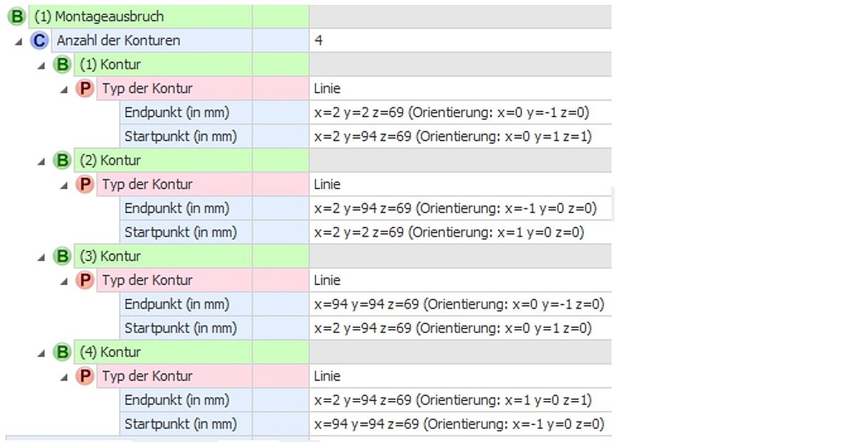Collapse the (1) Kontur branch
Viewport: 868px width, 442px height.
click(42, 66)
